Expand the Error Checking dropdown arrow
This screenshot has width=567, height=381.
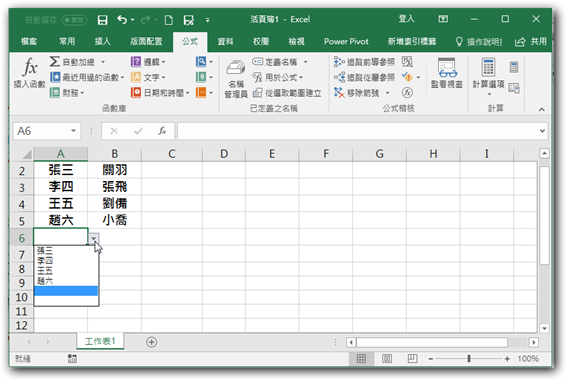(x=418, y=77)
